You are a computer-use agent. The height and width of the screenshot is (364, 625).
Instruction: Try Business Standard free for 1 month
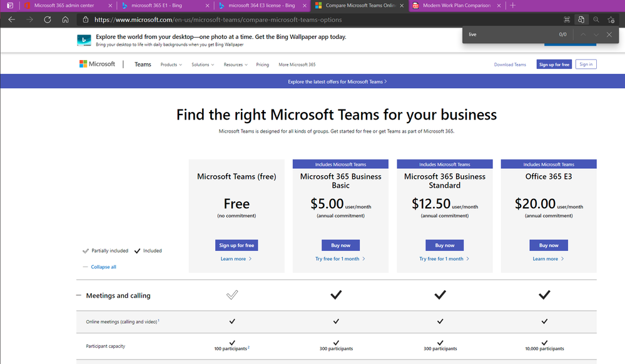pyautogui.click(x=444, y=259)
